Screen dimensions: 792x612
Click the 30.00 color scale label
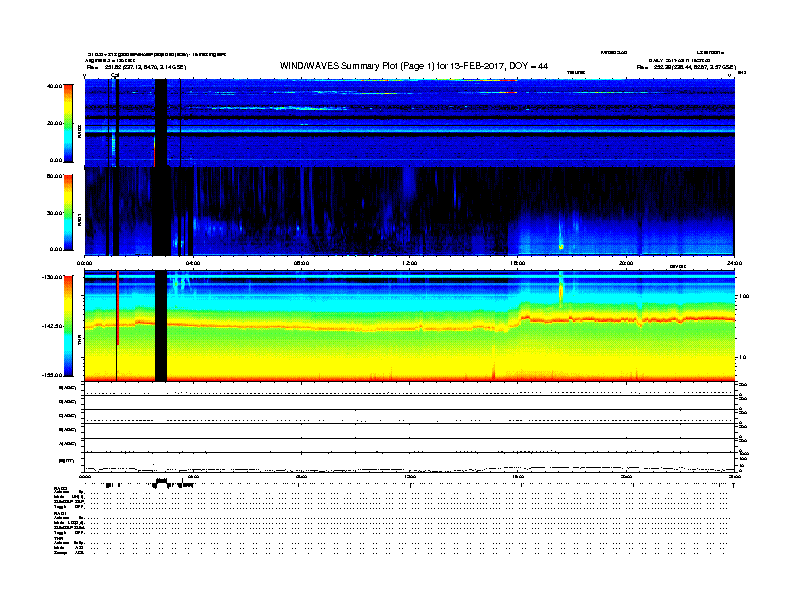54,213
